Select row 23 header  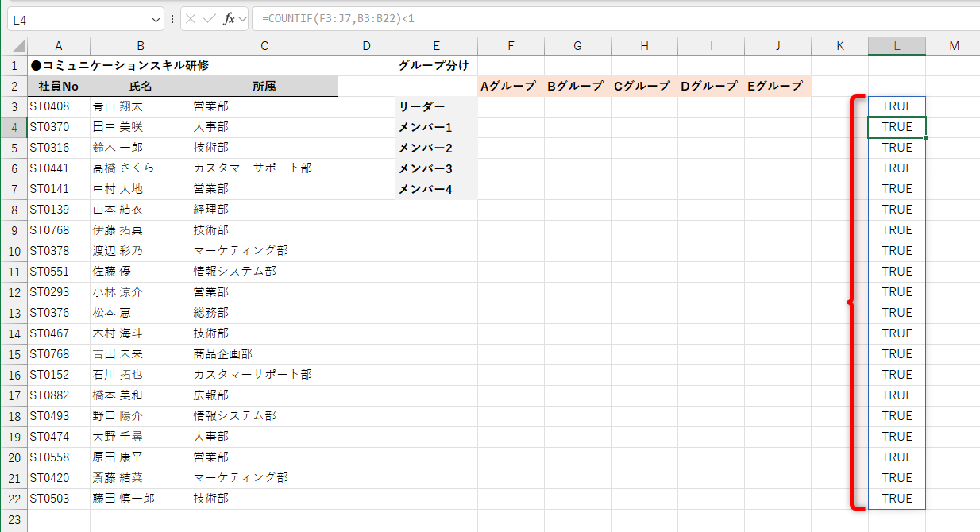pyautogui.click(x=14, y=519)
